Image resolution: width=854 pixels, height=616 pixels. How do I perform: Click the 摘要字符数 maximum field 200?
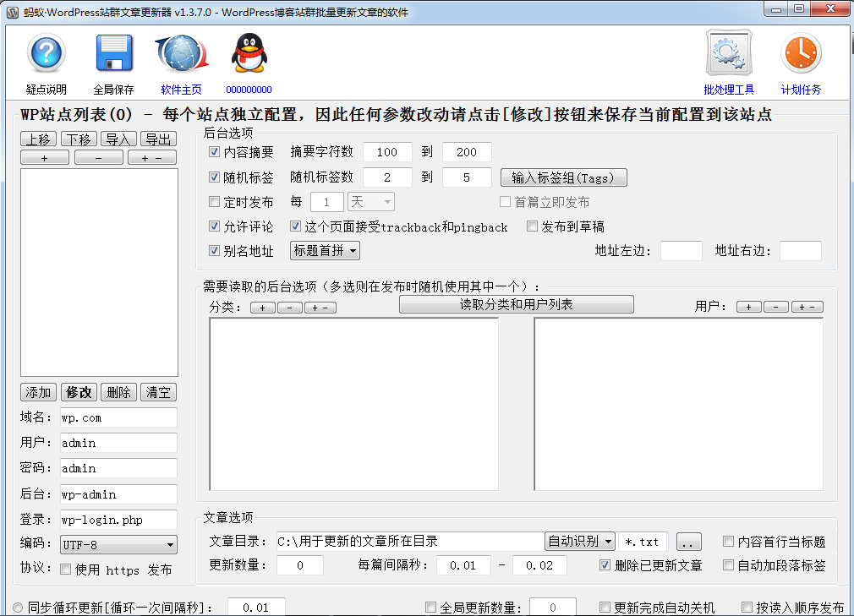coord(467,152)
